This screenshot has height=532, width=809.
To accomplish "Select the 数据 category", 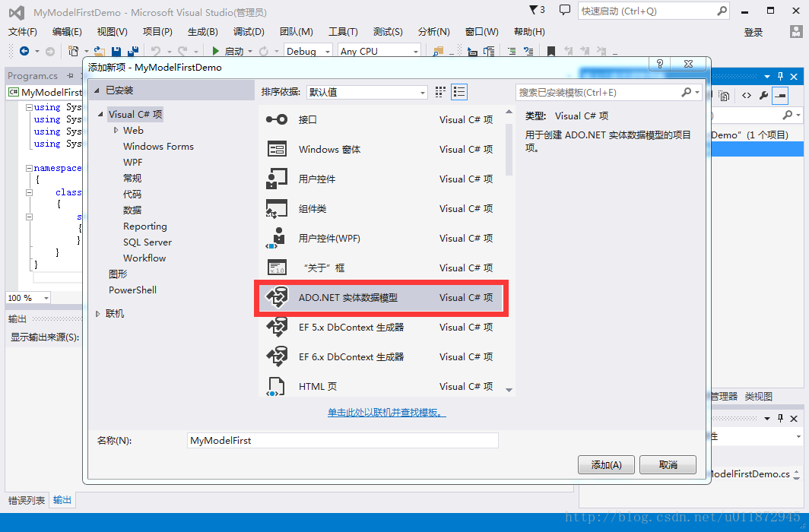I will click(x=132, y=211).
